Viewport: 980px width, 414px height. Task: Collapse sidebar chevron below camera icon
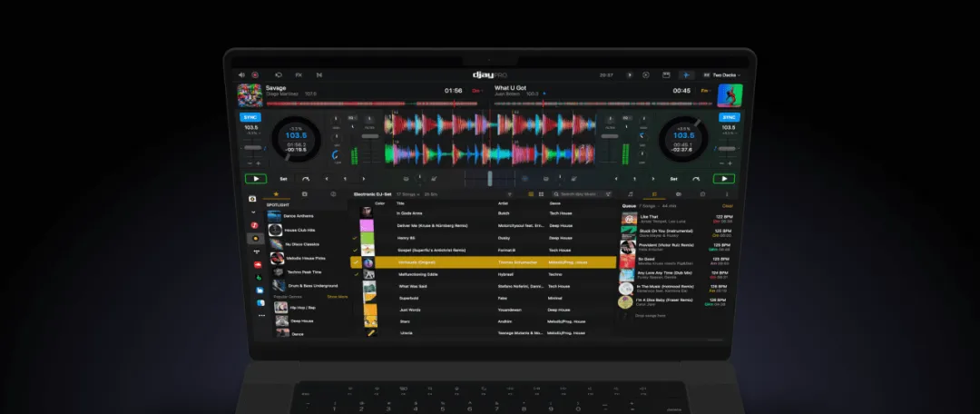pyautogui.click(x=253, y=212)
